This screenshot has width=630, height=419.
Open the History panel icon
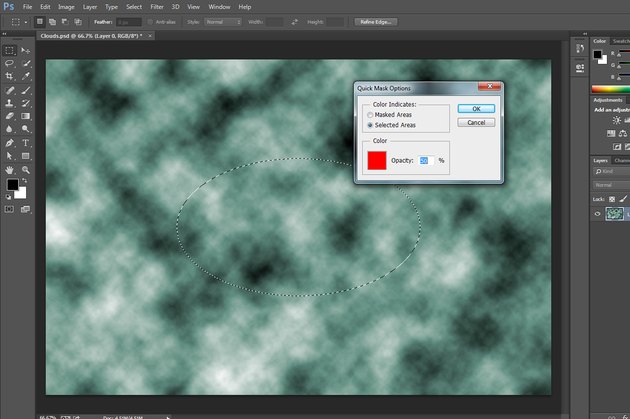(x=580, y=49)
